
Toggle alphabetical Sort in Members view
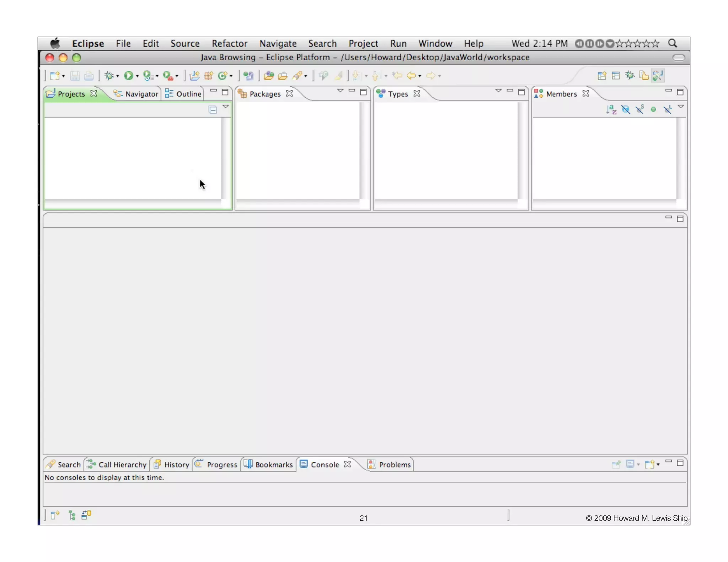(x=611, y=109)
